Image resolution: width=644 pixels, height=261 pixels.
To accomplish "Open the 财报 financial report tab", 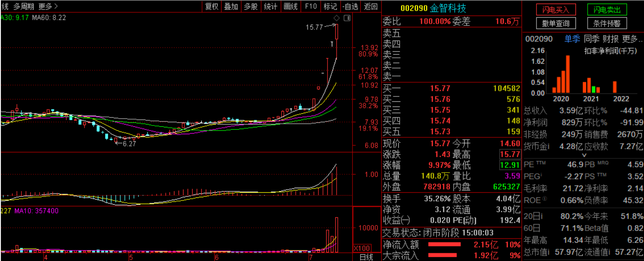I will click(610, 39).
